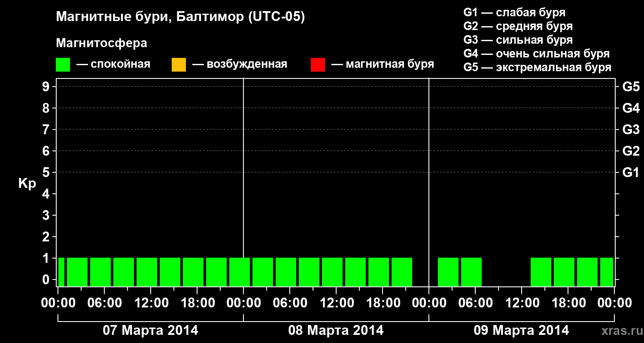644x343 pixels.
Task: Click the last green bar before the 08 Марта gap
Action: [402, 272]
